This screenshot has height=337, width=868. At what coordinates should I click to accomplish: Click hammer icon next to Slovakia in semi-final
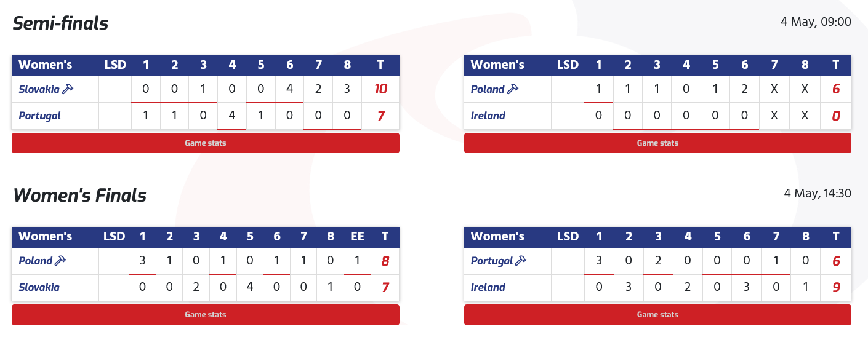coord(68,89)
